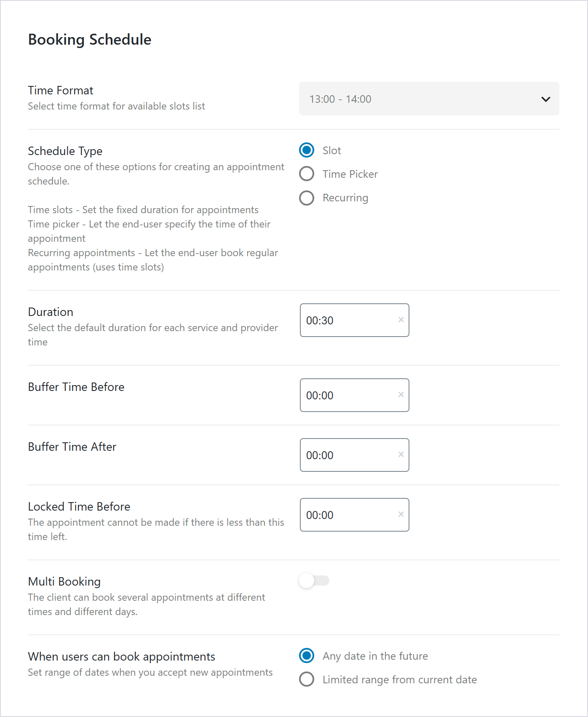The height and width of the screenshot is (717, 588).
Task: Click the When users can book appointments label
Action: 122,657
